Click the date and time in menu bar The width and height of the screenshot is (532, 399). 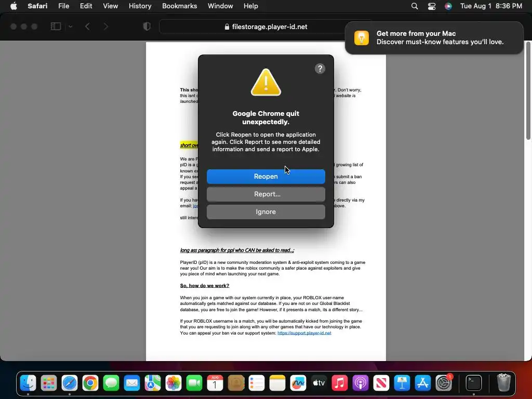pyautogui.click(x=491, y=6)
